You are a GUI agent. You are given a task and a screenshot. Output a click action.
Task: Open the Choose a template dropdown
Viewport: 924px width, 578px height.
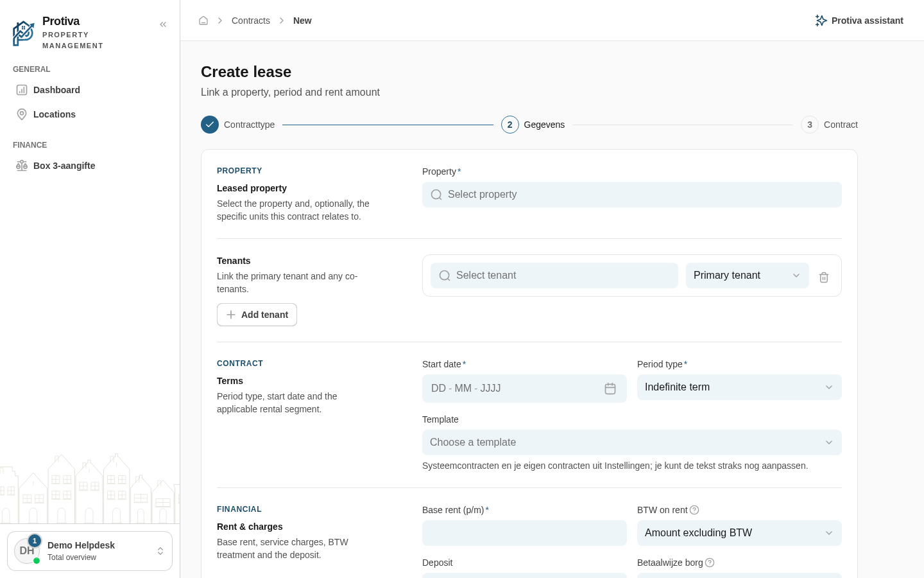632,442
